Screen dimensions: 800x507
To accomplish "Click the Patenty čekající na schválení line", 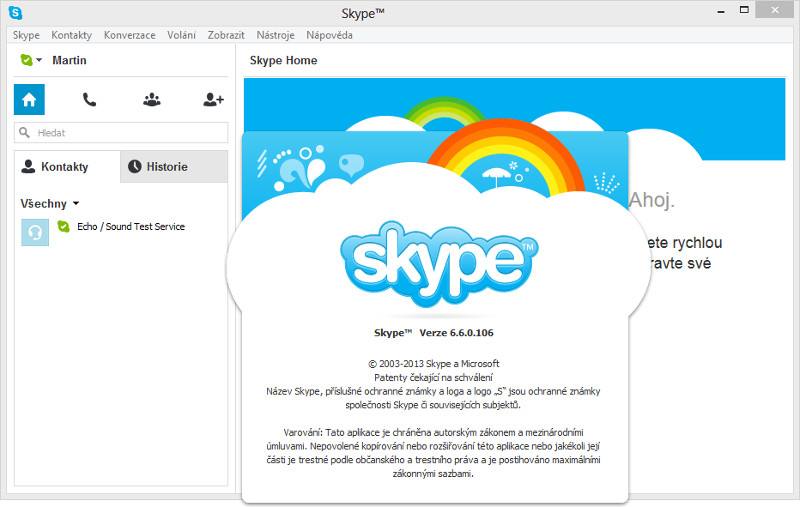I will 434,377.
